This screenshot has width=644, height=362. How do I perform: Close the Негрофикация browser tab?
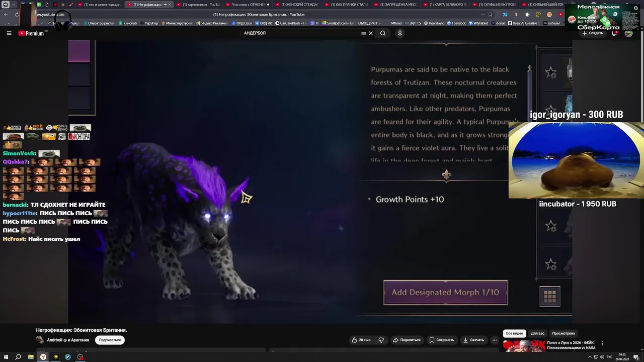point(170,5)
